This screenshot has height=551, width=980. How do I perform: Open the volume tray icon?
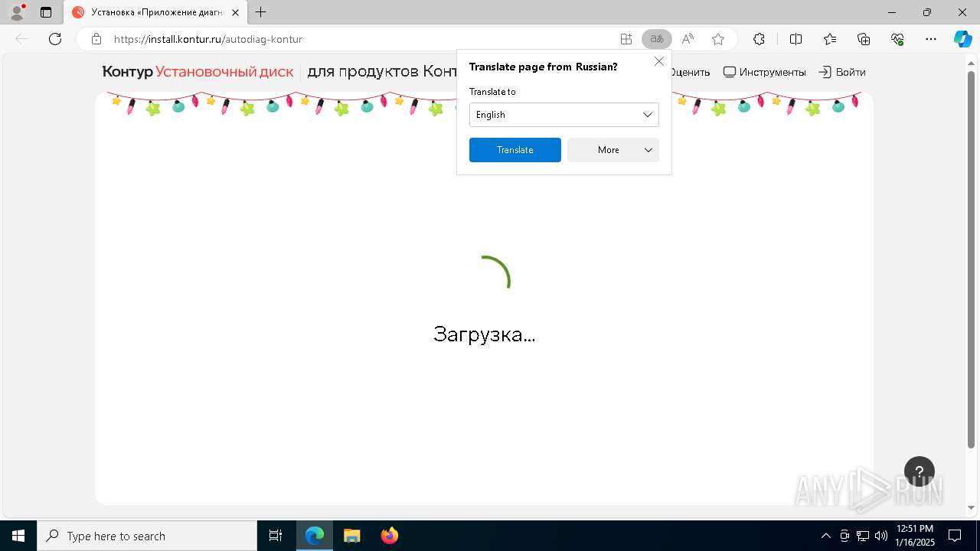[881, 536]
